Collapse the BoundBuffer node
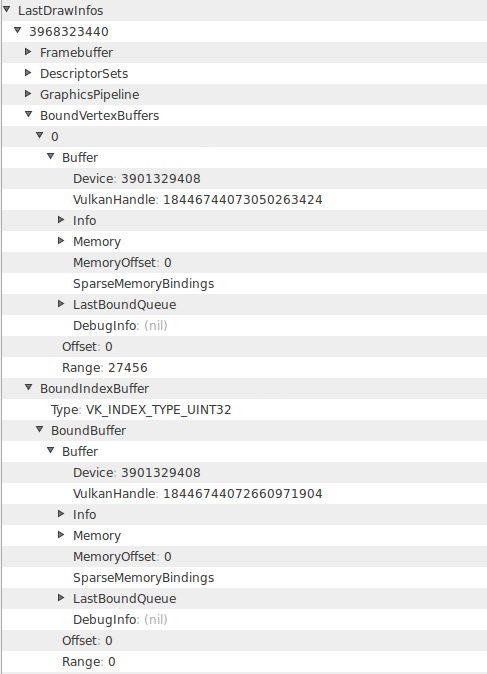487x674 pixels. 40,429
